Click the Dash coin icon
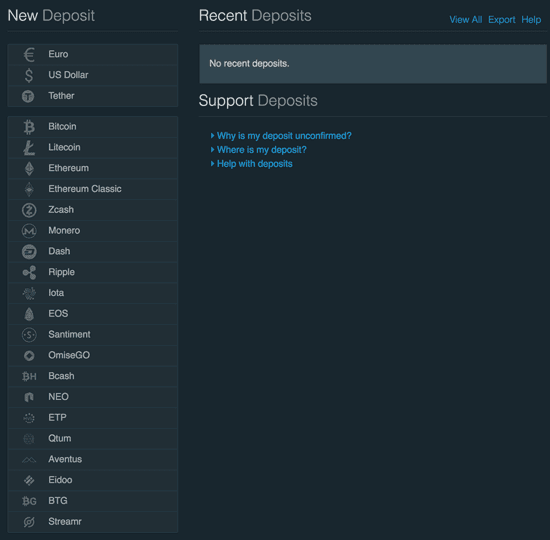 29,252
